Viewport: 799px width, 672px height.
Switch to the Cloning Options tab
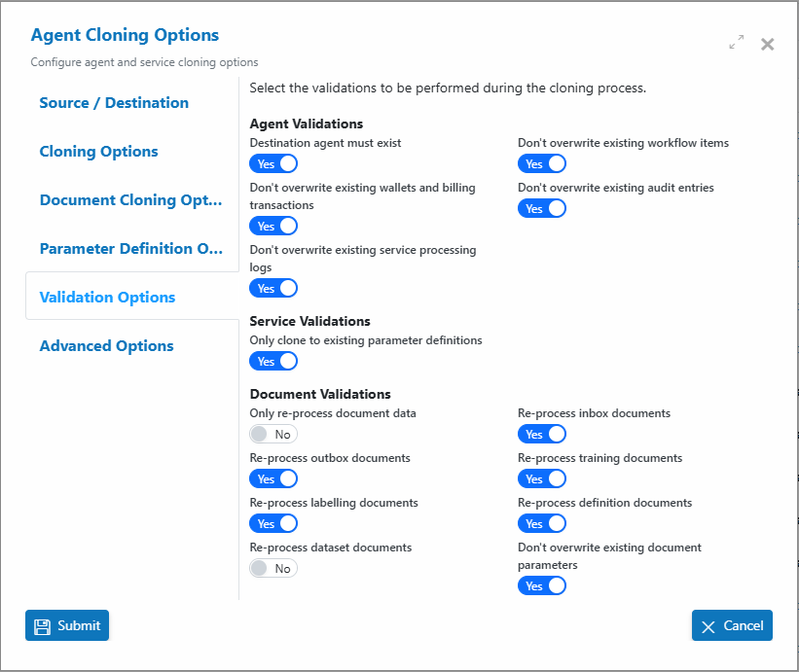[99, 151]
